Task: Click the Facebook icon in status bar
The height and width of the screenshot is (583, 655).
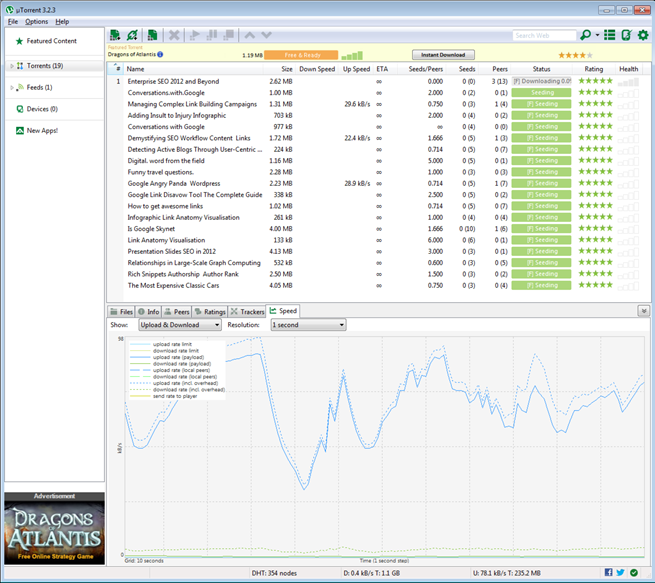Action: (608, 573)
